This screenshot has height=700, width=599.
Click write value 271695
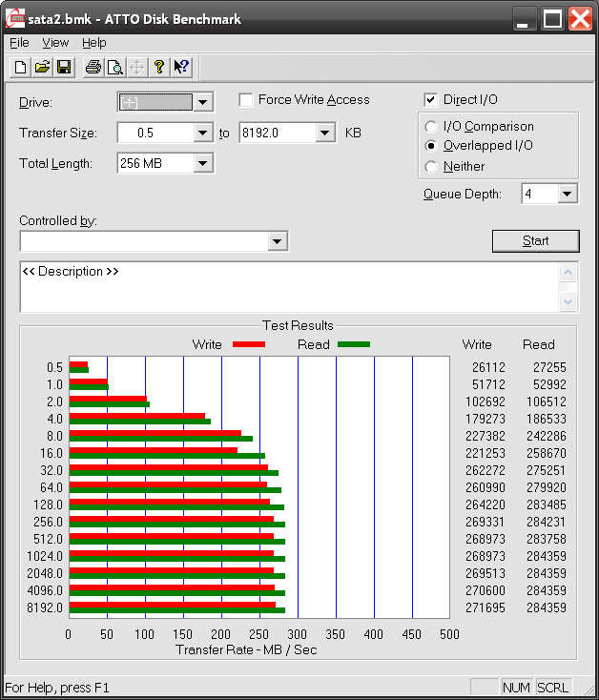485,607
